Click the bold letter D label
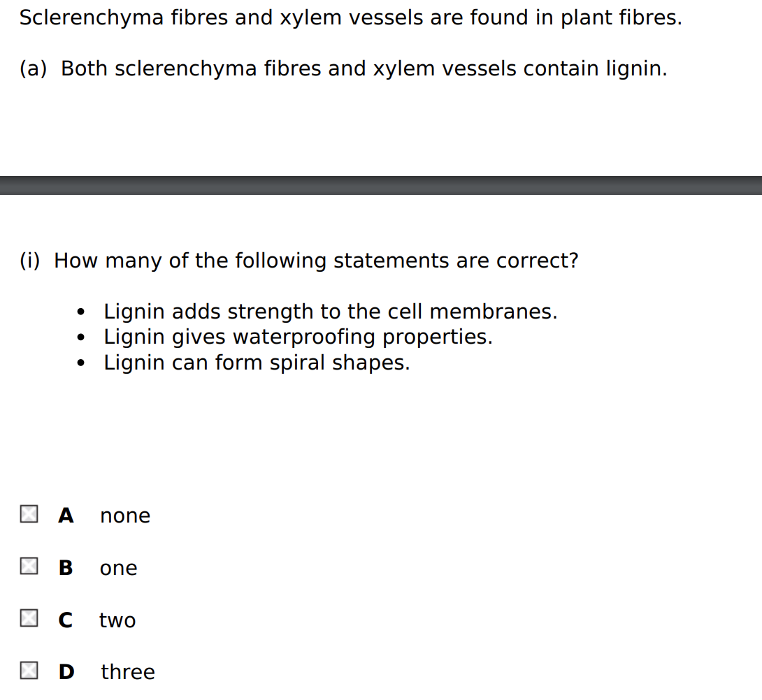 click(x=66, y=672)
